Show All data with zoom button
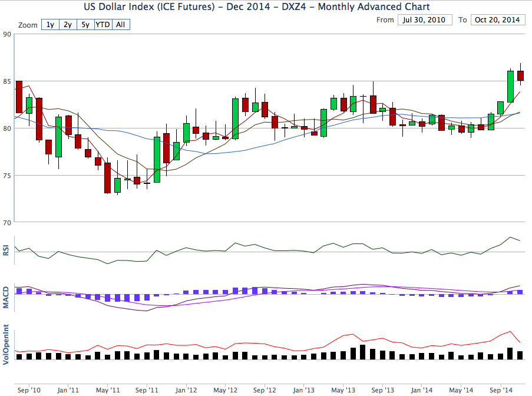532x396 pixels. pos(121,25)
